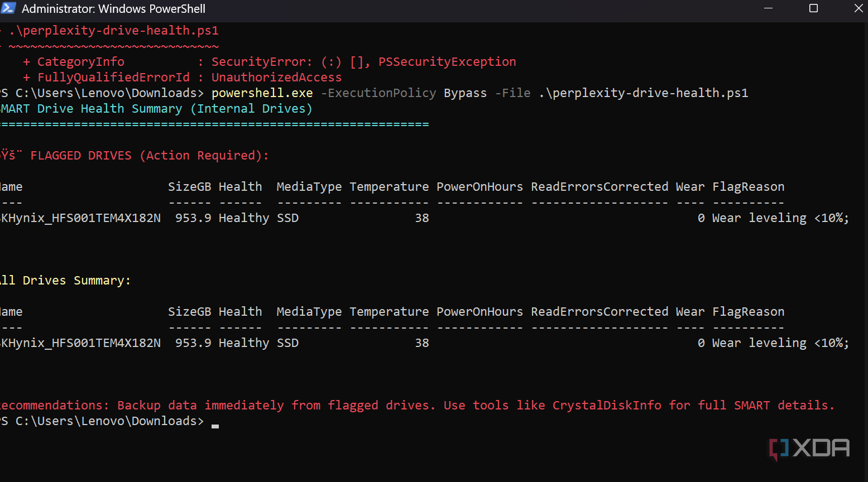
Task: Click the window title 'Administrator: Windows PowerShell'
Action: point(113,9)
